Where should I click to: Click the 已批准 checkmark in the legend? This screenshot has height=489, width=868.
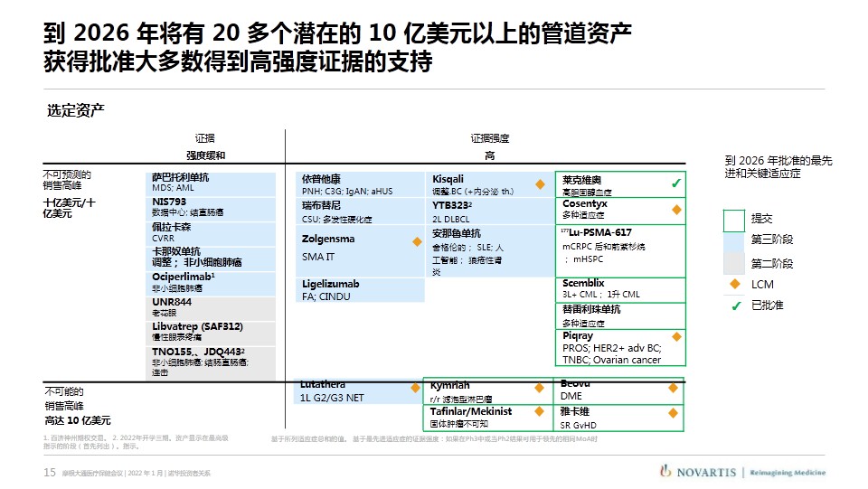pyautogui.click(x=735, y=306)
